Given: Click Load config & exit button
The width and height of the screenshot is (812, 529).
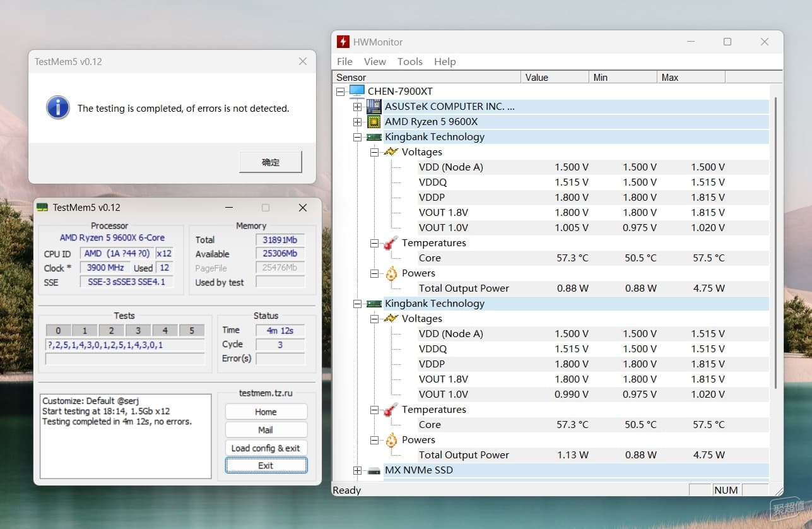Looking at the screenshot, I should pyautogui.click(x=266, y=448).
